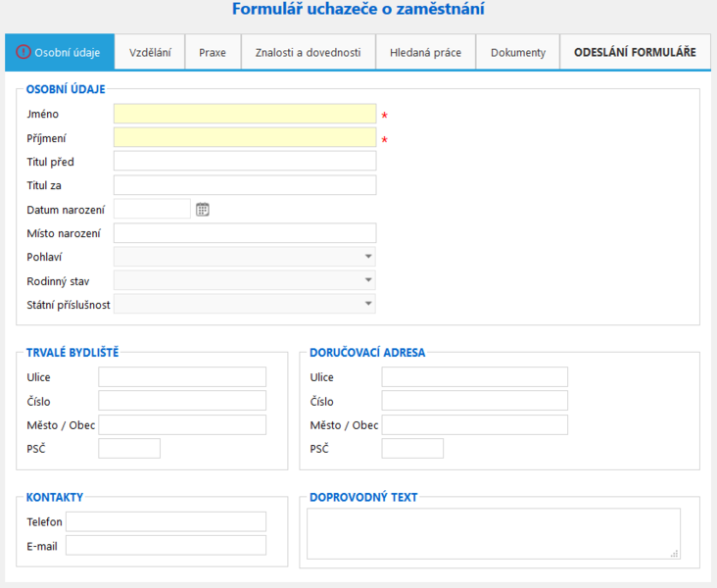Click PSČ field under Doručovací adresa
Viewport: 717px width, 588px height.
coord(413,449)
